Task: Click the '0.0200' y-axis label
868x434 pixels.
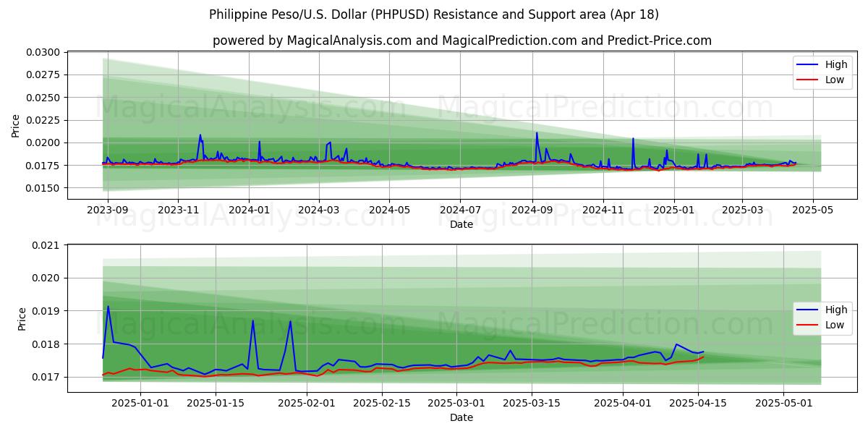Action: tap(45, 142)
